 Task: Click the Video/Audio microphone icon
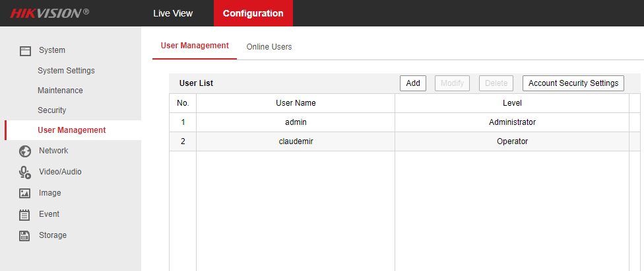(25, 172)
